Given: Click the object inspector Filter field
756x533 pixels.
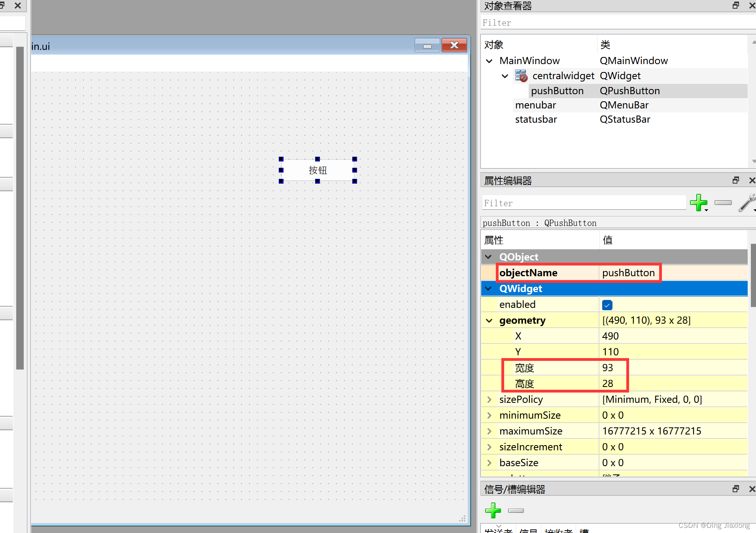Looking at the screenshot, I should [x=618, y=23].
